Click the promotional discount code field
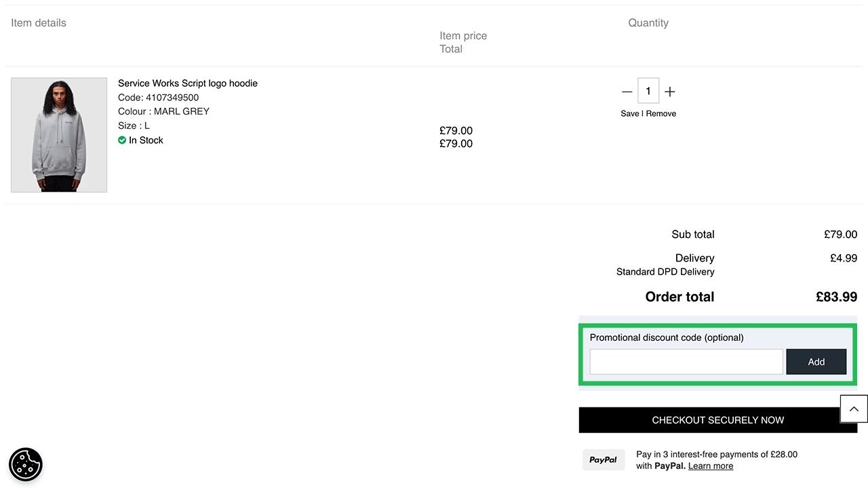868x488 pixels. point(686,362)
